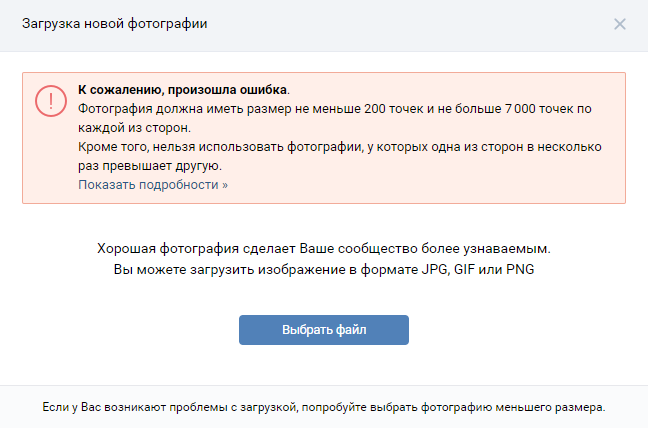This screenshot has width=648, height=428.
Task: Open the "Показать подробности" link
Action: 153,185
